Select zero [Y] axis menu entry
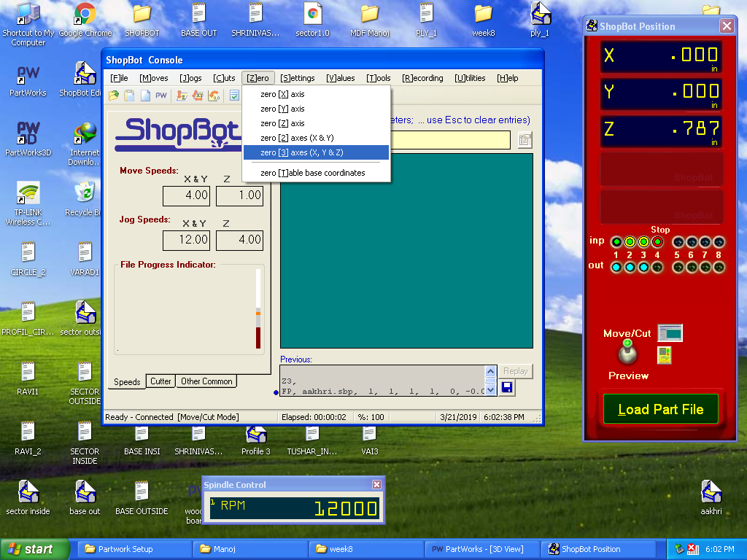Image resolution: width=747 pixels, height=560 pixels. point(316,109)
